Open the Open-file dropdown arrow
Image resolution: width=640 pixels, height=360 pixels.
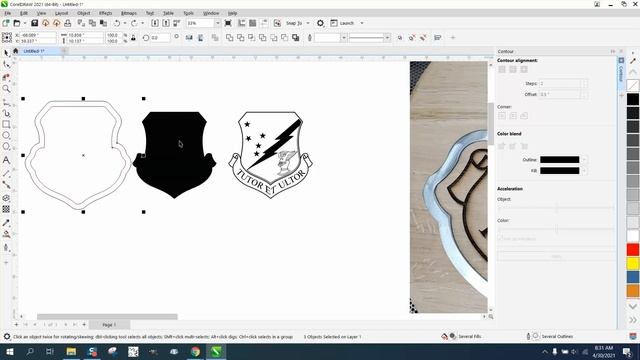24,23
